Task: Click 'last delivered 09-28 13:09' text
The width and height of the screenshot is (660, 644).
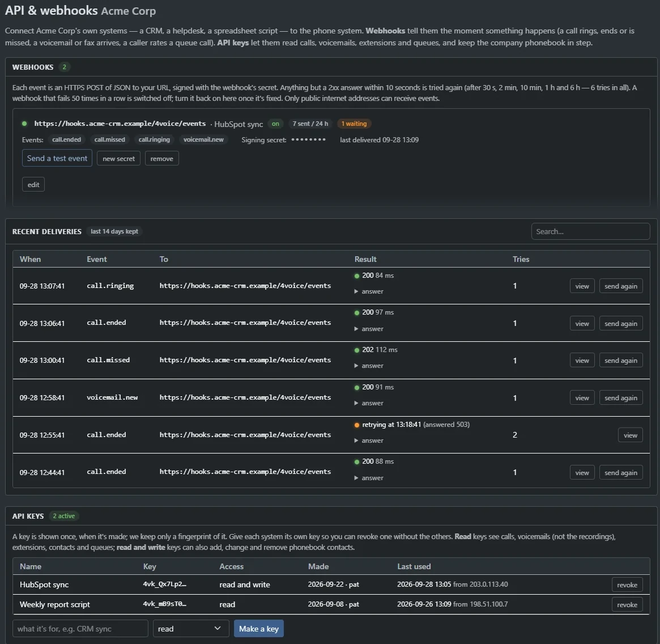Action: click(x=379, y=140)
